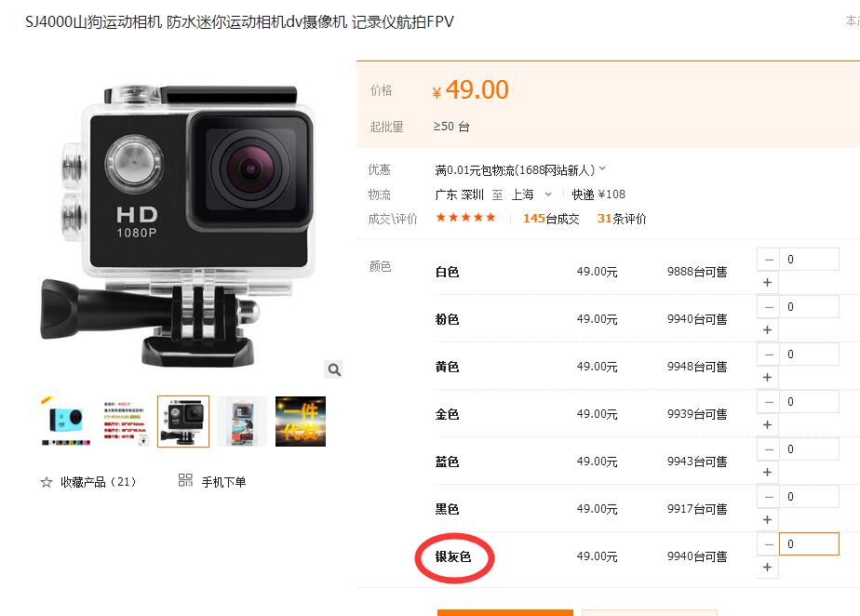Select the blue camera thumbnail

[66, 422]
